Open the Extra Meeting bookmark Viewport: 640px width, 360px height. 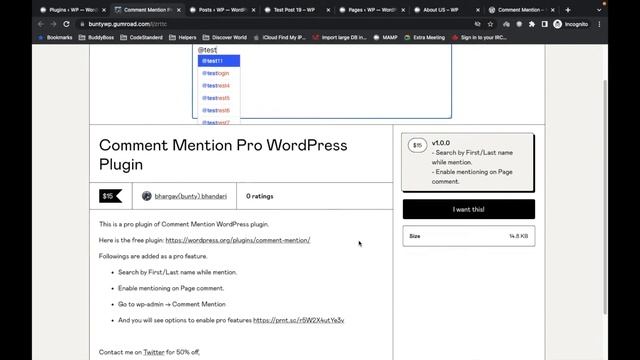pyautogui.click(x=424, y=38)
